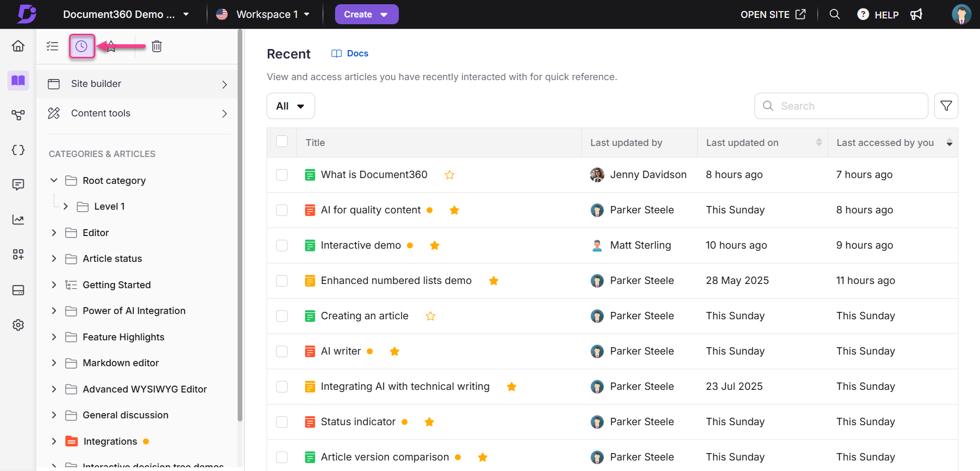
Task: Open the API documentation braces icon
Action: click(x=18, y=150)
